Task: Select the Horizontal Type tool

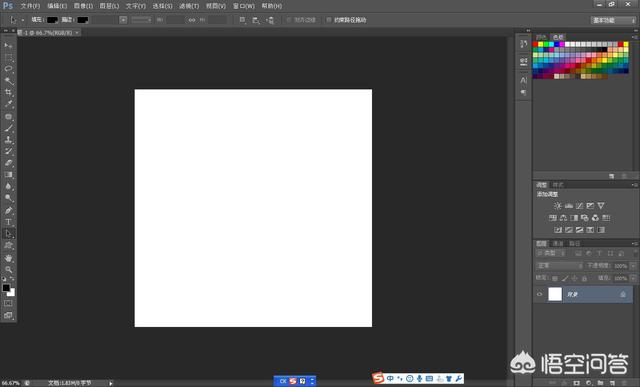Action: coord(8,222)
